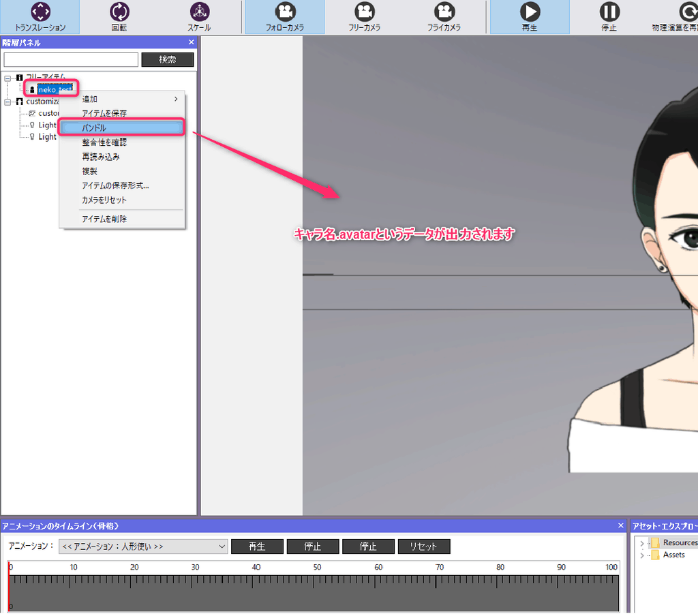This screenshot has width=698, height=616.
Task: Choose the スケール scale tool
Action: point(199,17)
